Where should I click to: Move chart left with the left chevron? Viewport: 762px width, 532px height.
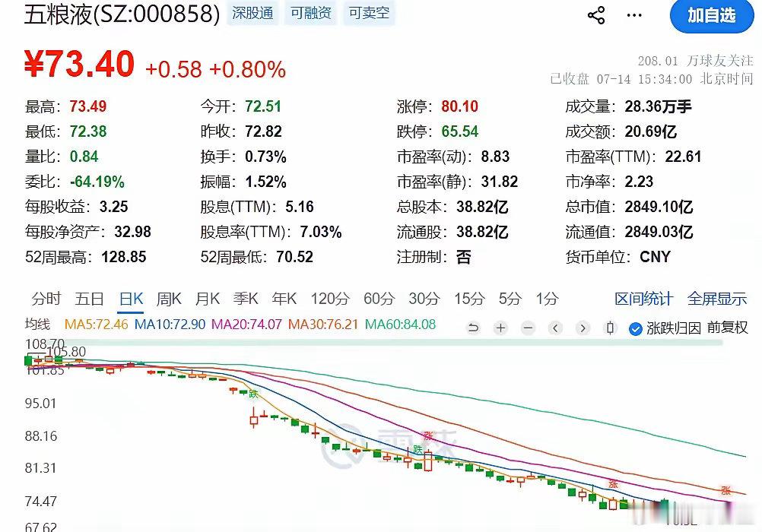(x=555, y=328)
